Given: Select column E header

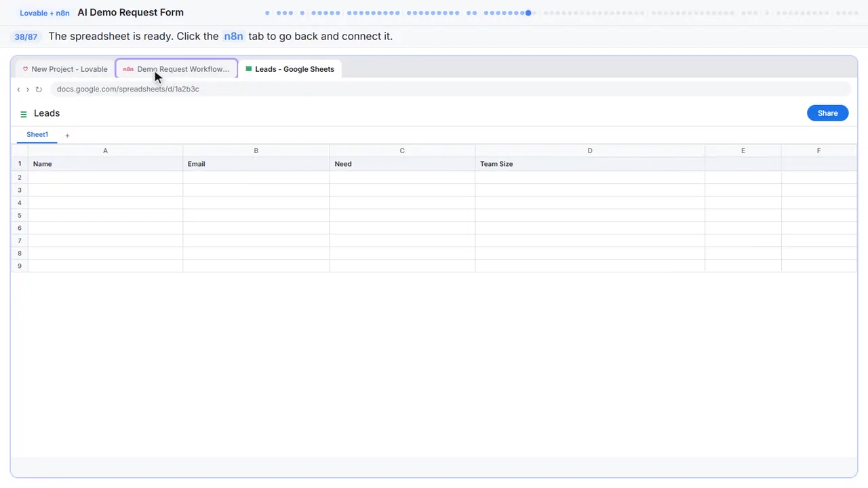Looking at the screenshot, I should point(743,150).
